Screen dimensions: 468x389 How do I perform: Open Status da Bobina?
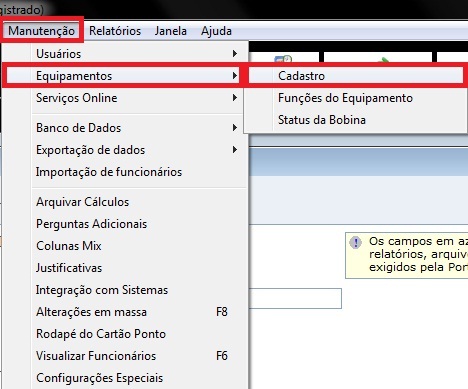click(356, 120)
